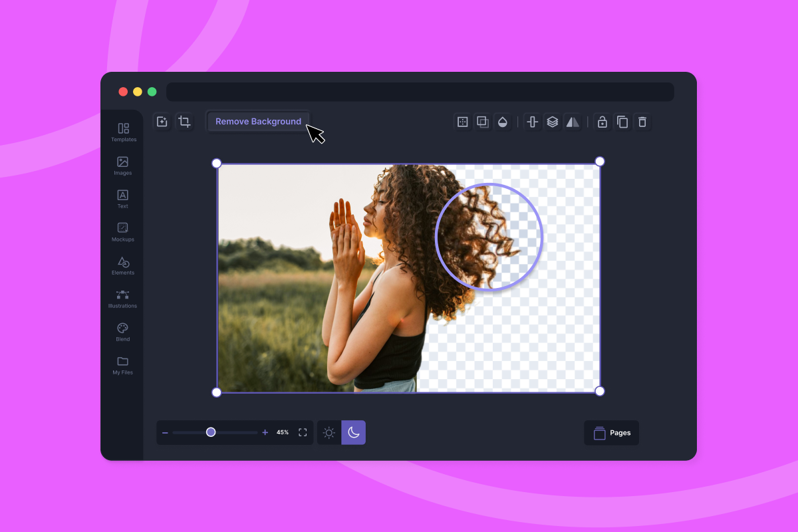
Task: Toggle the lock icon for the image
Action: (x=602, y=122)
